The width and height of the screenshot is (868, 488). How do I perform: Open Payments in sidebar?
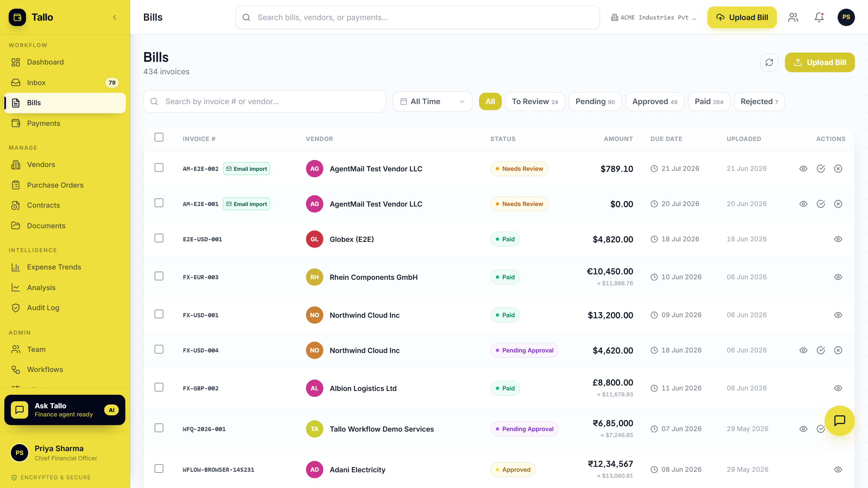[x=65, y=123]
